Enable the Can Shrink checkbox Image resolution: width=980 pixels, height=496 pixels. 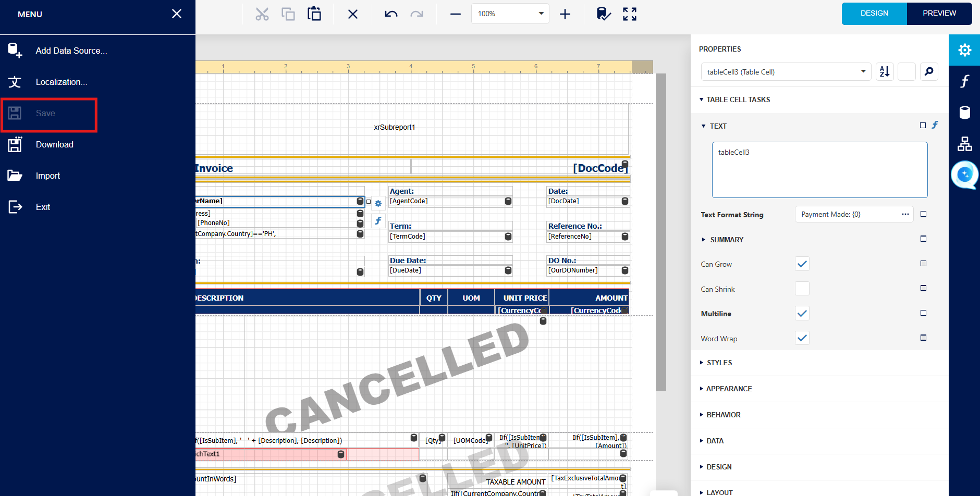click(802, 289)
